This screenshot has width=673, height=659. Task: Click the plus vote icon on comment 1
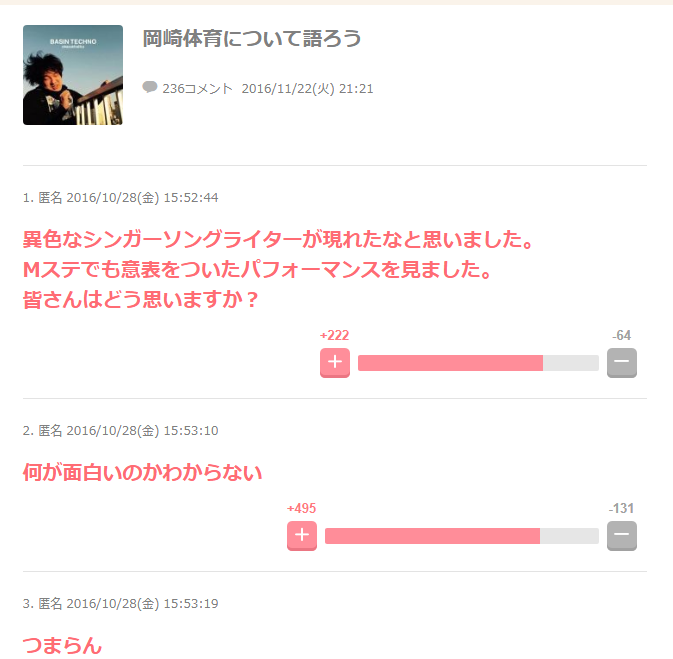click(x=335, y=363)
